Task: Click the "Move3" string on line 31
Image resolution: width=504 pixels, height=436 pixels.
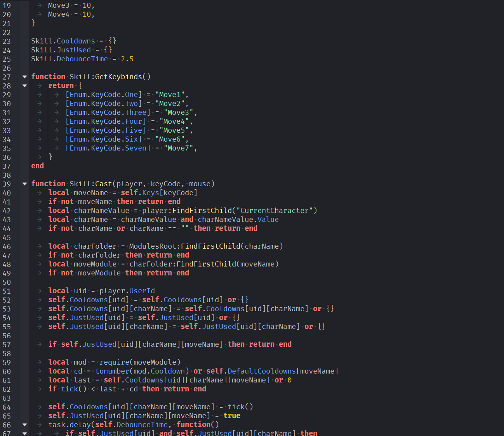Action: [x=178, y=112]
